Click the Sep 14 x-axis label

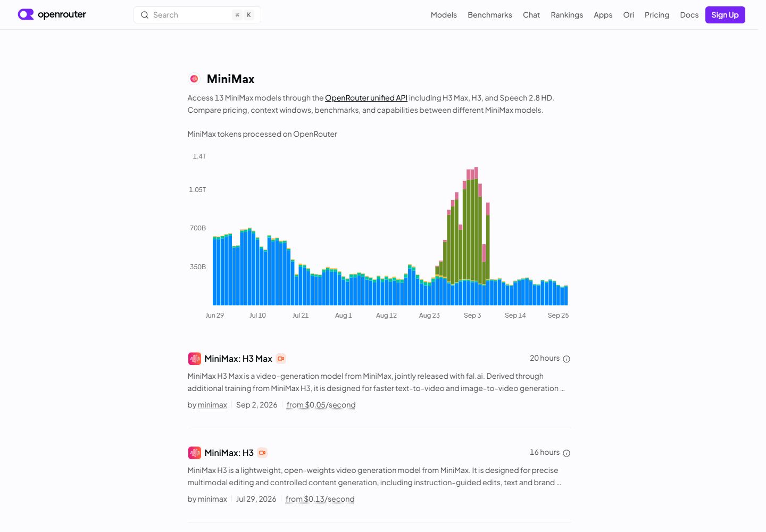click(x=515, y=315)
